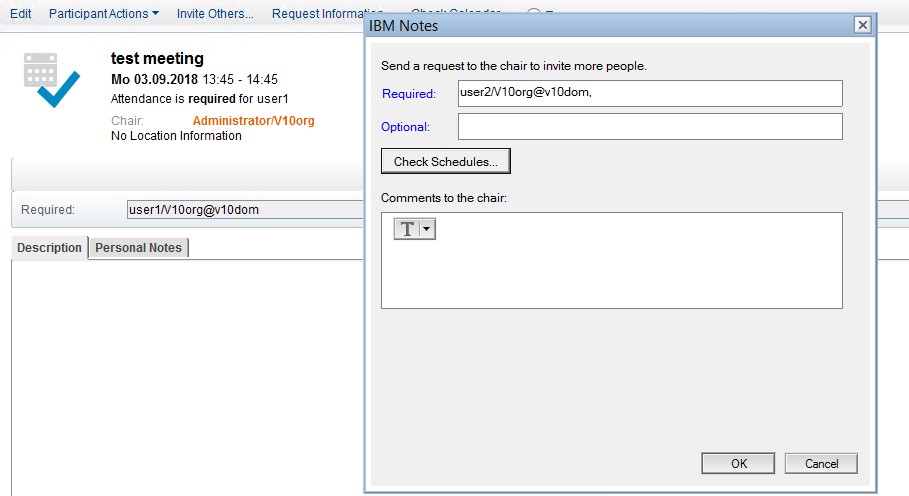
Task: Click the dialog Required field with user2
Action: tap(650, 93)
